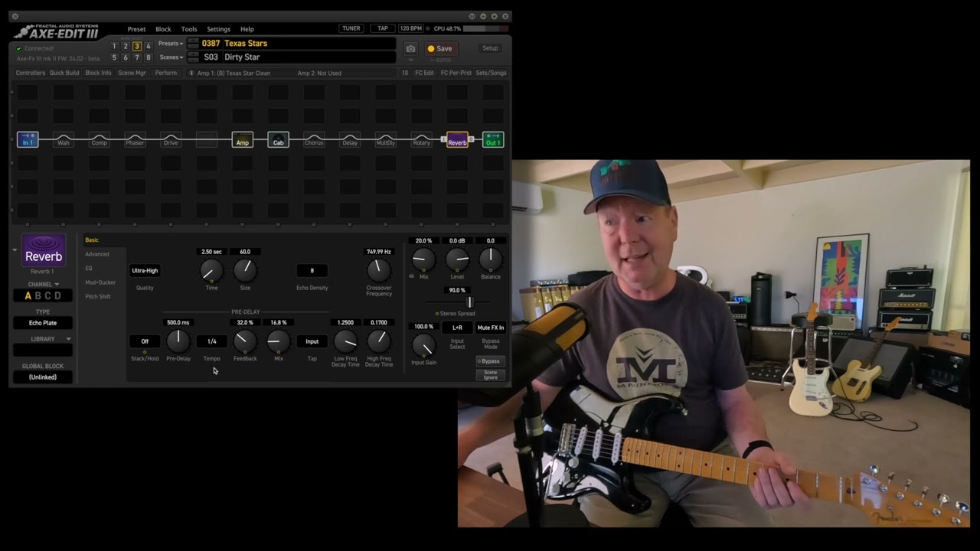Click the empty shunt block after Drive
Screen dimensions: 980x551
tap(207, 140)
